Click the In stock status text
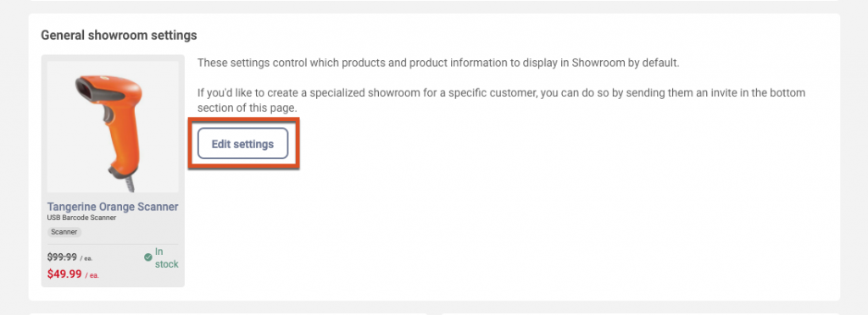This screenshot has width=868, height=315. coord(166,258)
